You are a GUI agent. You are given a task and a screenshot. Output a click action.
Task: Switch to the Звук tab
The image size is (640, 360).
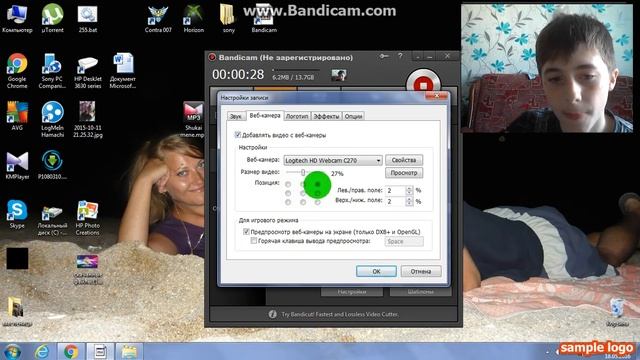click(x=236, y=116)
